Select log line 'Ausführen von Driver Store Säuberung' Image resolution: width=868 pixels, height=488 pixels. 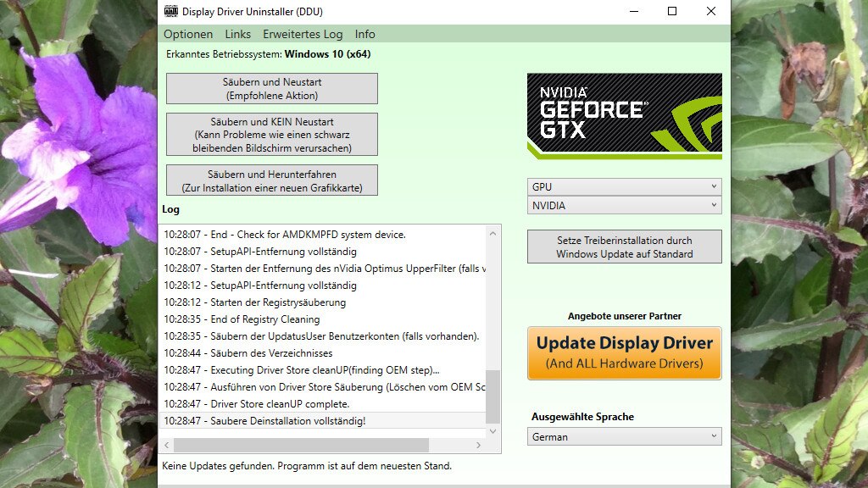(x=323, y=386)
